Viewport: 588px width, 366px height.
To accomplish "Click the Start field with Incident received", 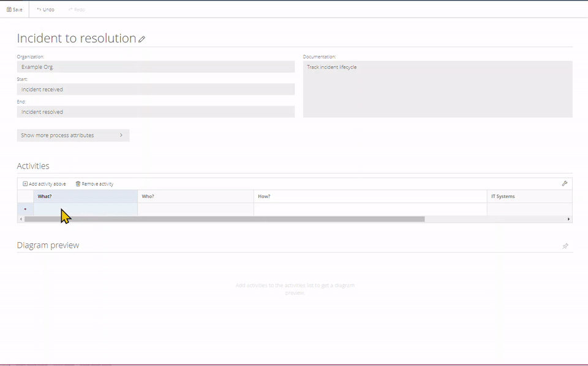I will pos(156,90).
